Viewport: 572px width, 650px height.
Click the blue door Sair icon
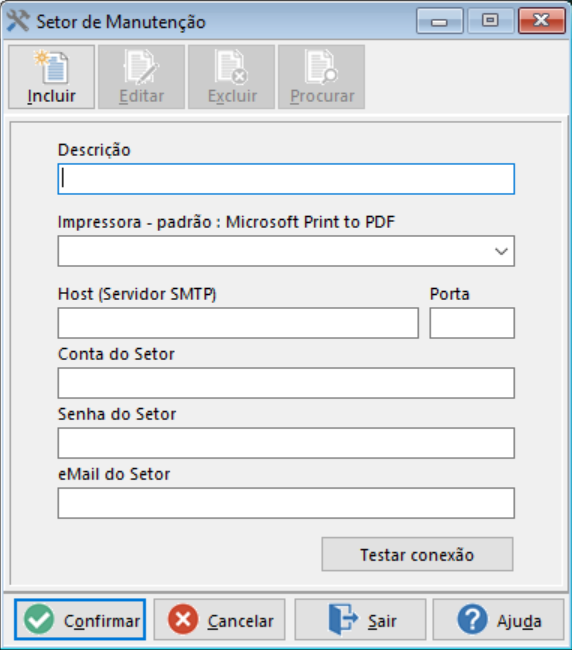[342, 619]
